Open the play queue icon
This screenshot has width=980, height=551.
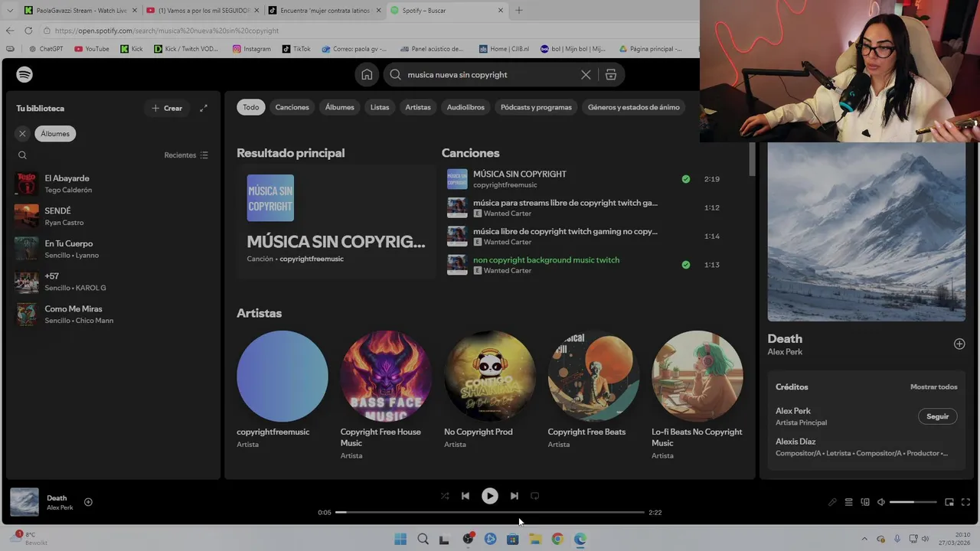pyautogui.click(x=848, y=502)
